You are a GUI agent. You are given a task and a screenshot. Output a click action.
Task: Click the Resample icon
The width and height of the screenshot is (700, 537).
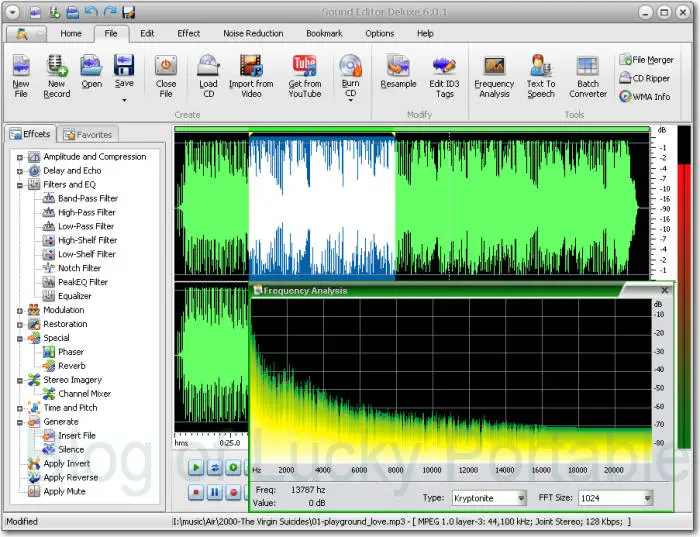coord(398,66)
